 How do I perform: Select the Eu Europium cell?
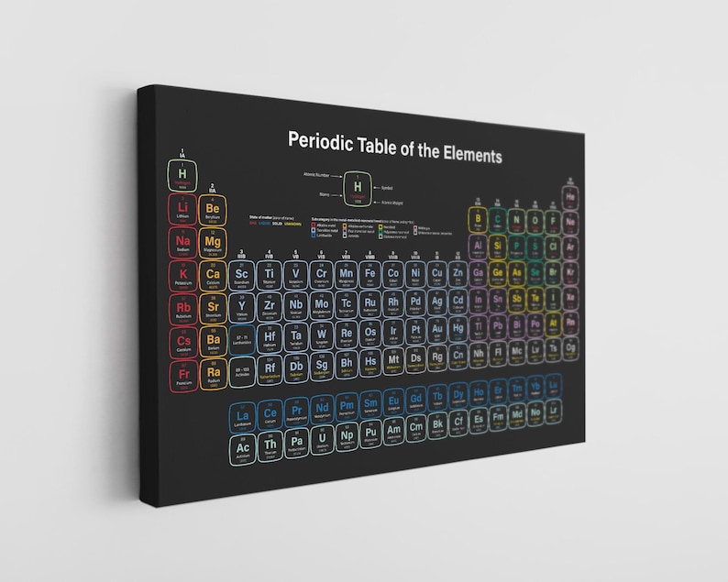(x=393, y=402)
